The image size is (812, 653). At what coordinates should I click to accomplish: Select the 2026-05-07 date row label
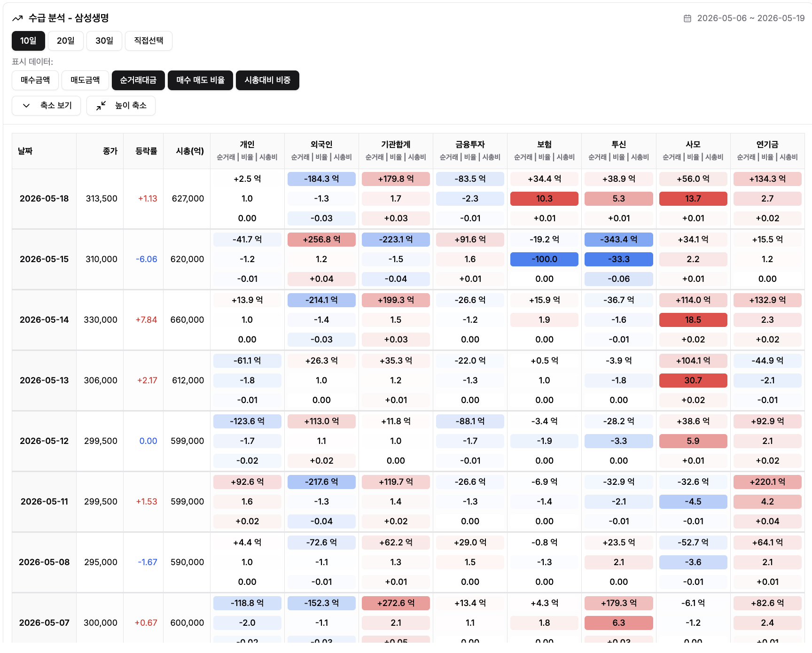pyautogui.click(x=44, y=623)
